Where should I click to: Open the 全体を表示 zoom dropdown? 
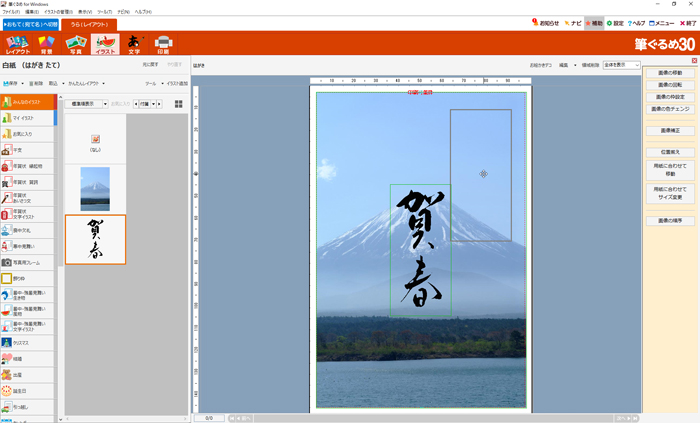click(x=621, y=65)
